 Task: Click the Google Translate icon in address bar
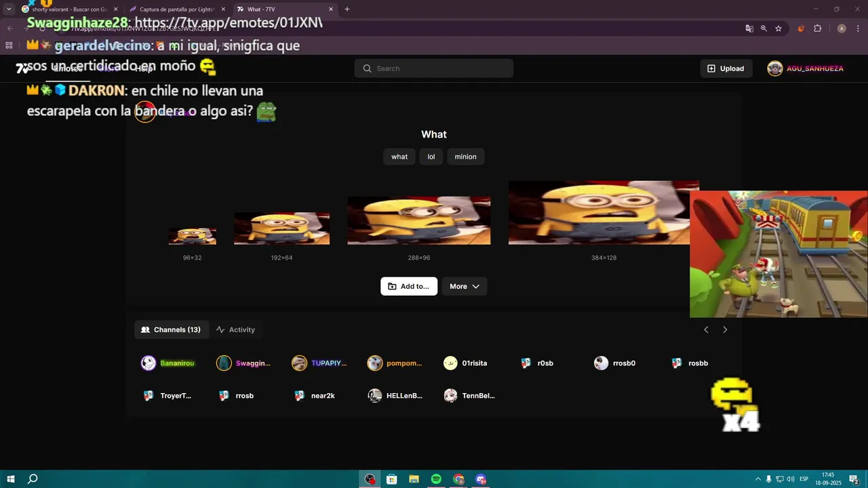749,28
